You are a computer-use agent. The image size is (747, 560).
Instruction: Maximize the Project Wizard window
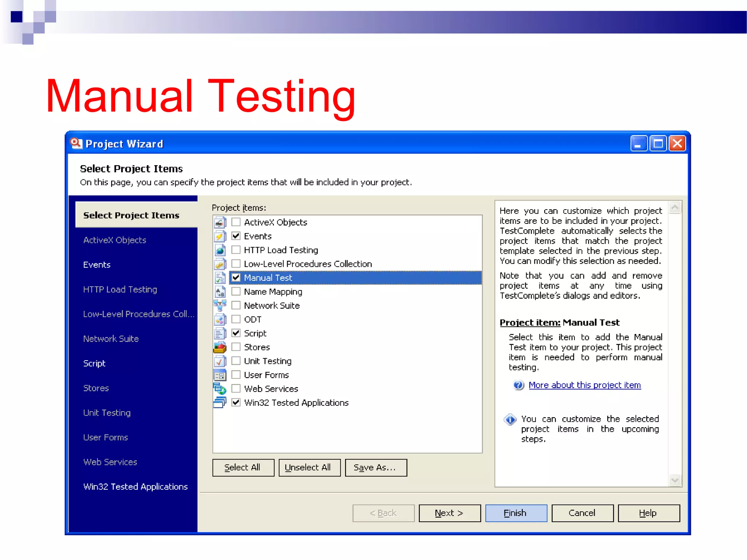pos(658,143)
